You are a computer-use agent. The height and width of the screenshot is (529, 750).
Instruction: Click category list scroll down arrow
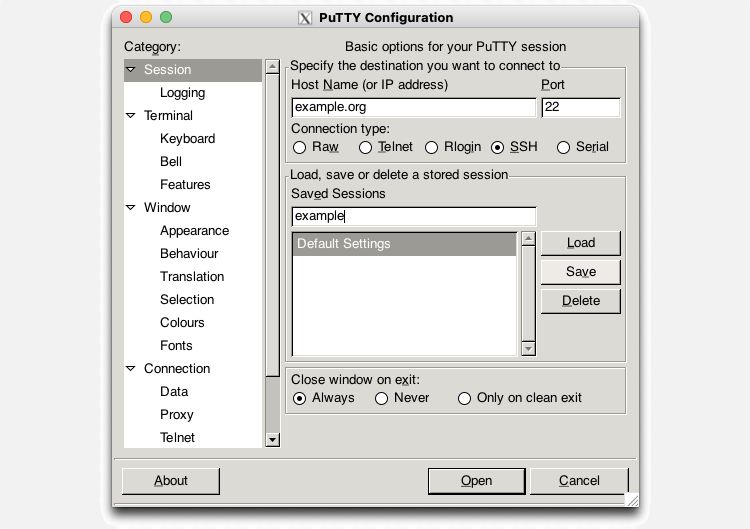(272, 439)
